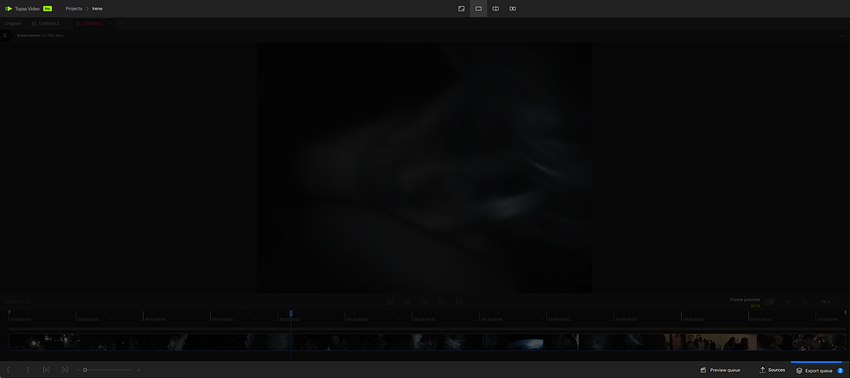Open the 74% zoom level dropdown
Image resolution: width=850 pixels, height=378 pixels.
point(829,302)
